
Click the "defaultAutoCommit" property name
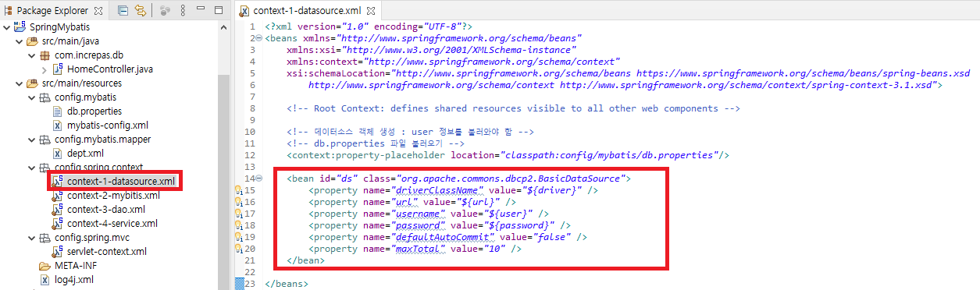click(444, 237)
